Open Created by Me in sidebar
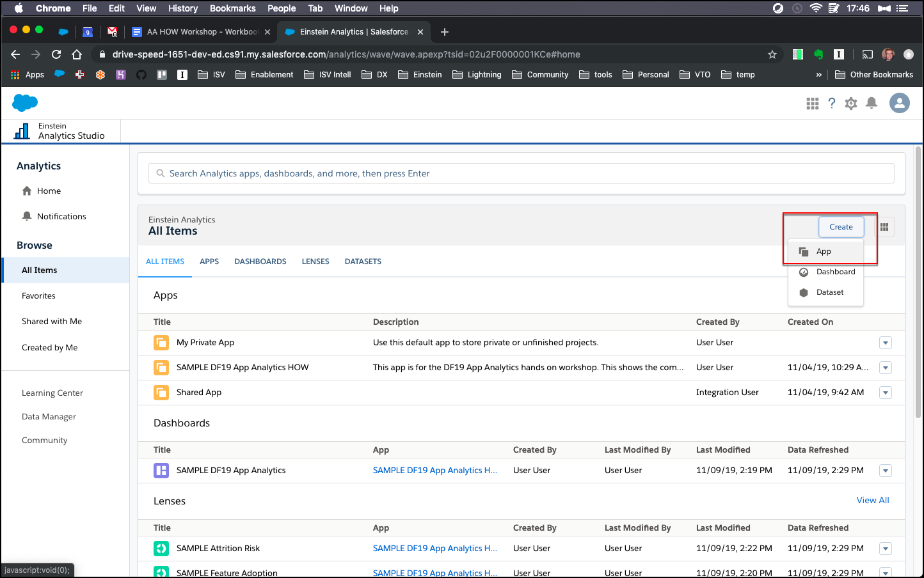Screen dimensions: 924x578 (x=50, y=348)
